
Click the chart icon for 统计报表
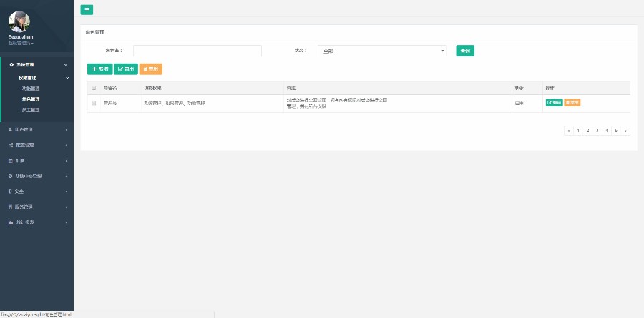pyautogui.click(x=11, y=222)
